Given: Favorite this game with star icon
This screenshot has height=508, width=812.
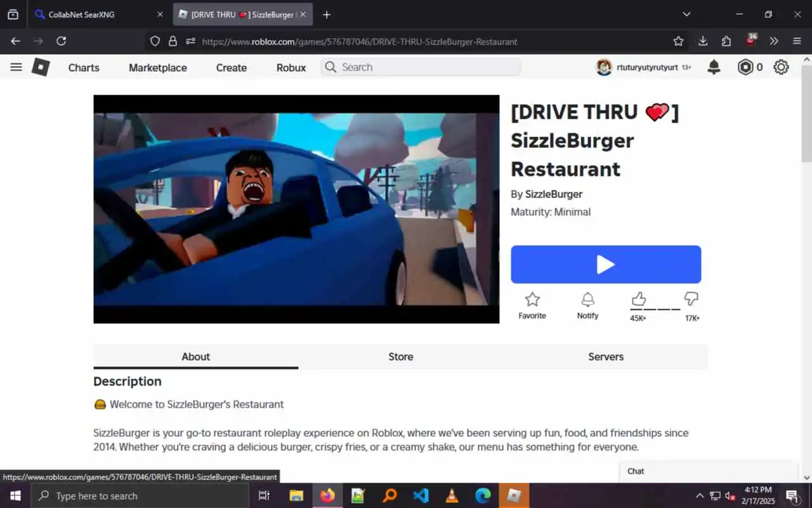Looking at the screenshot, I should tap(532, 305).
